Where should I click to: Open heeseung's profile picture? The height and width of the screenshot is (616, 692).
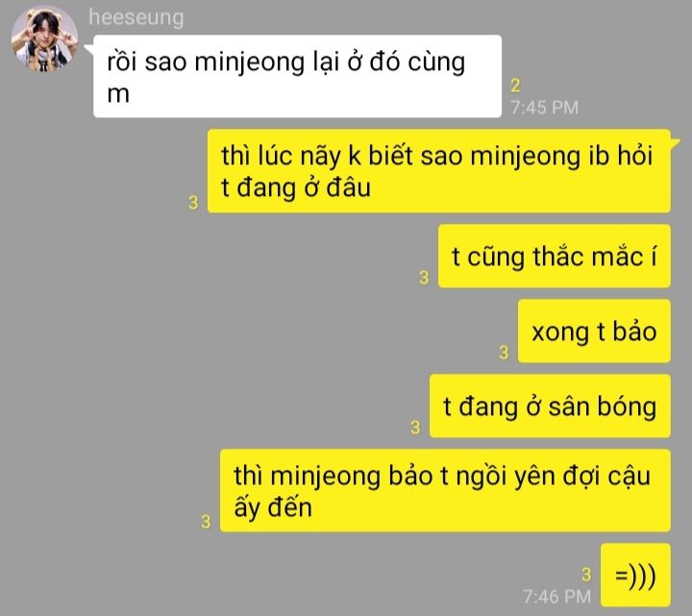click(x=44, y=38)
